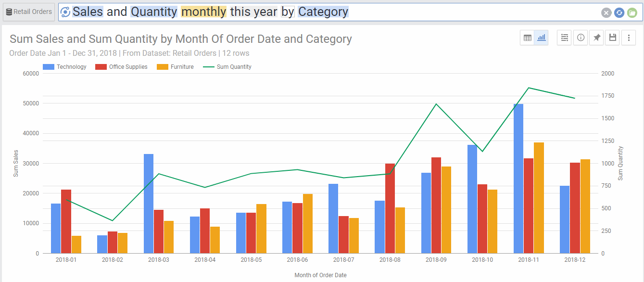This screenshot has height=282, width=644.
Task: Select the 'monthly' token in the query
Action: pyautogui.click(x=204, y=12)
